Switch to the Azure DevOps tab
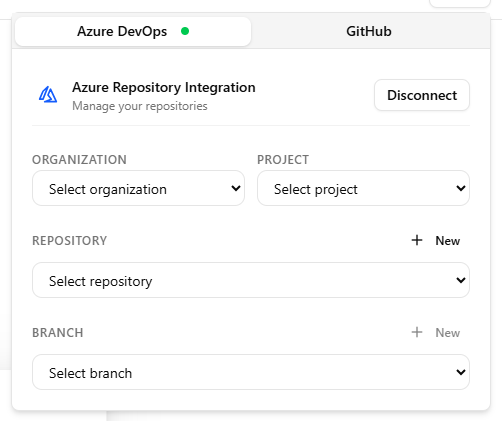 coord(133,31)
